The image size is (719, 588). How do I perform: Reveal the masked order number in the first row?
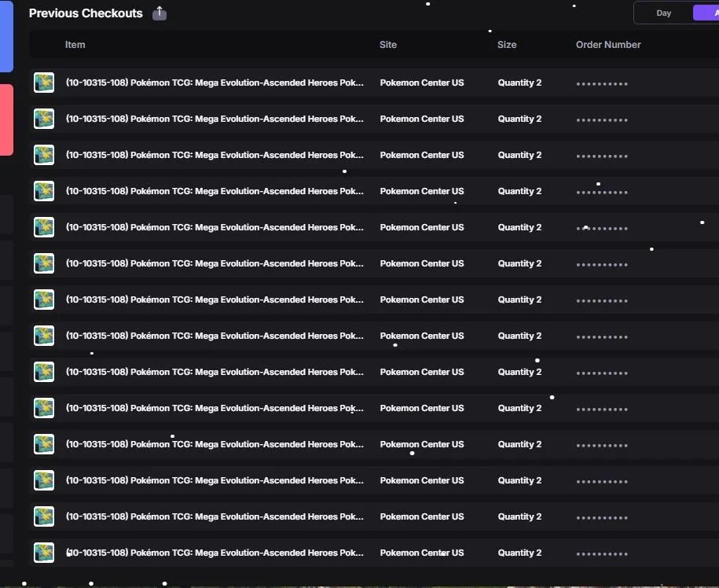pyautogui.click(x=602, y=84)
